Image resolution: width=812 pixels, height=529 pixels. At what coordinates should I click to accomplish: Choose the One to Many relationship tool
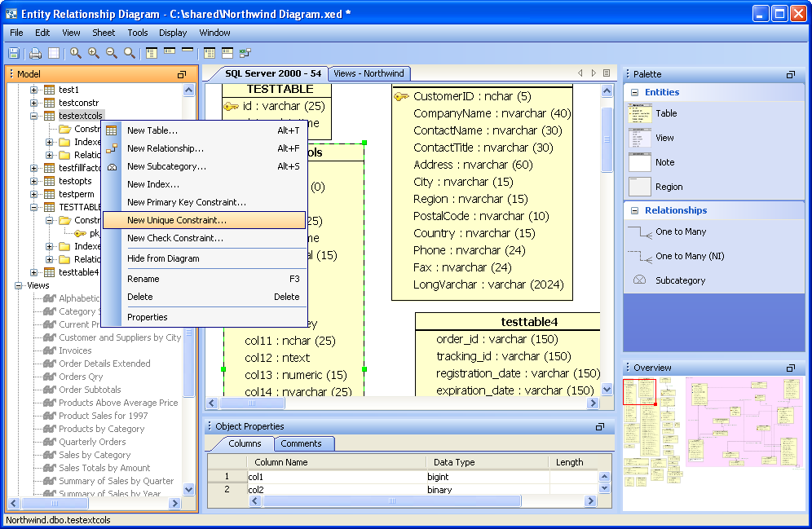[x=680, y=231]
